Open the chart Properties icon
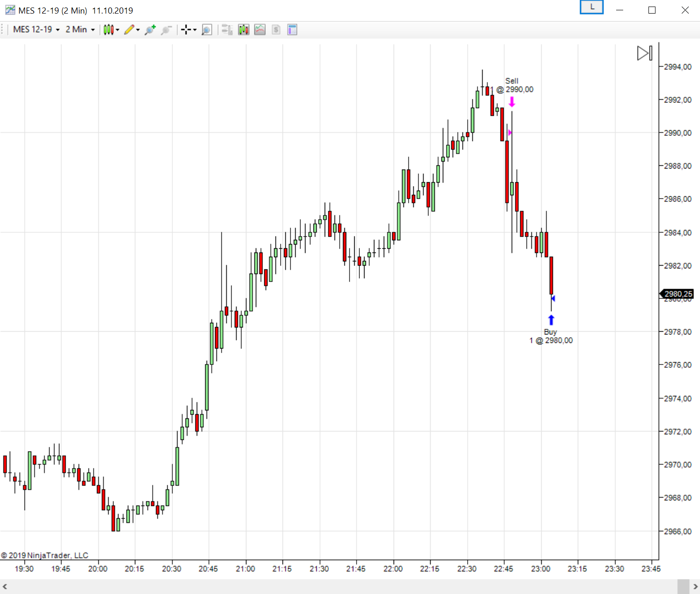 pos(292,30)
